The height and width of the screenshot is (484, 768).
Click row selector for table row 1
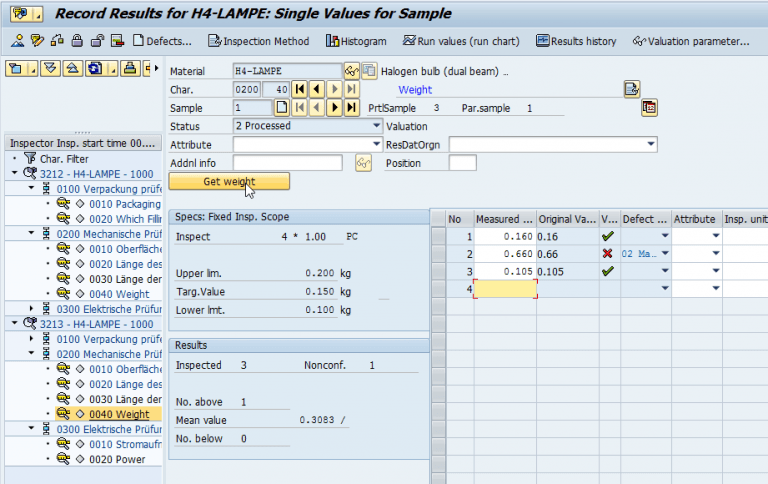(x=438, y=237)
